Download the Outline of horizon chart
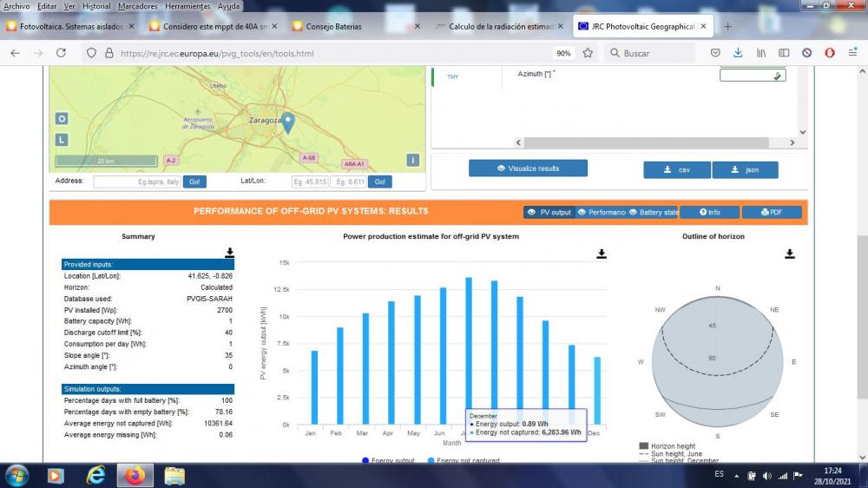This screenshot has width=868, height=488. click(x=789, y=254)
